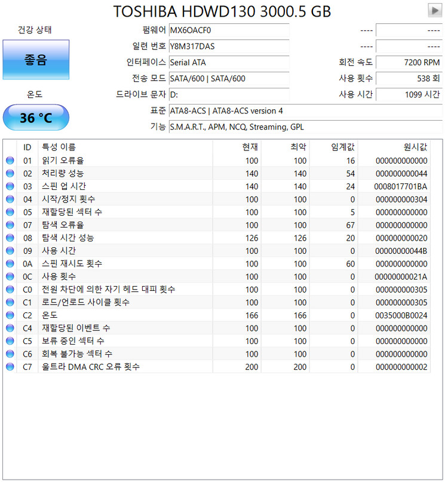Viewport: 448px width, 482px height.
Task: Click raw value 0035000B0024
Action: pyautogui.click(x=401, y=315)
